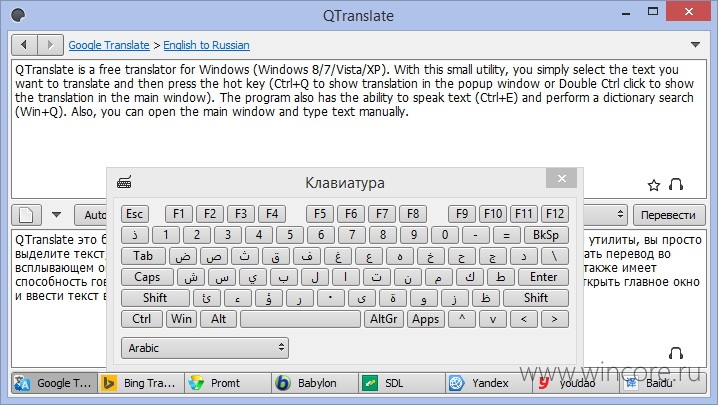Listen to source text headphones icon
Image resolution: width=718 pixels, height=405 pixels.
pos(676,185)
